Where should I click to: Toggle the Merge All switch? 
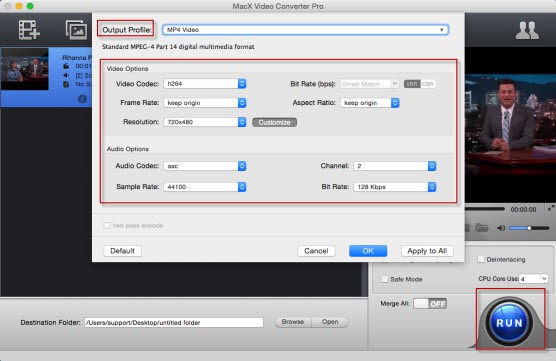click(x=430, y=304)
